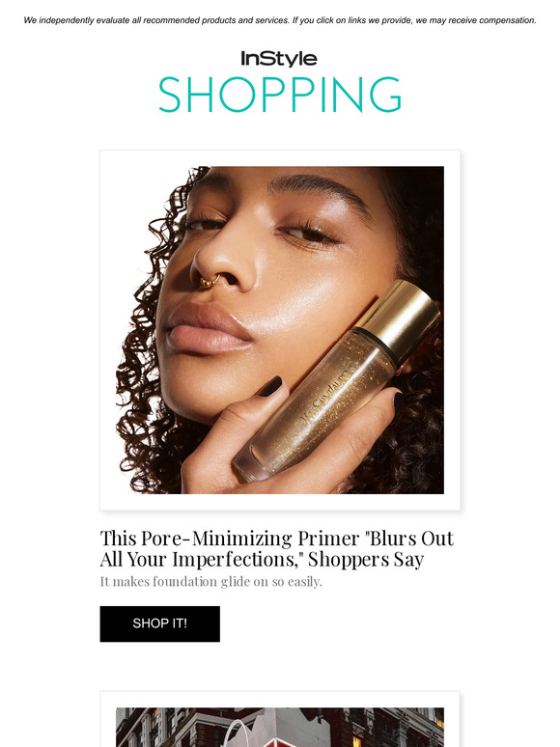Click the subheadline about foundation gliding on

[211, 582]
